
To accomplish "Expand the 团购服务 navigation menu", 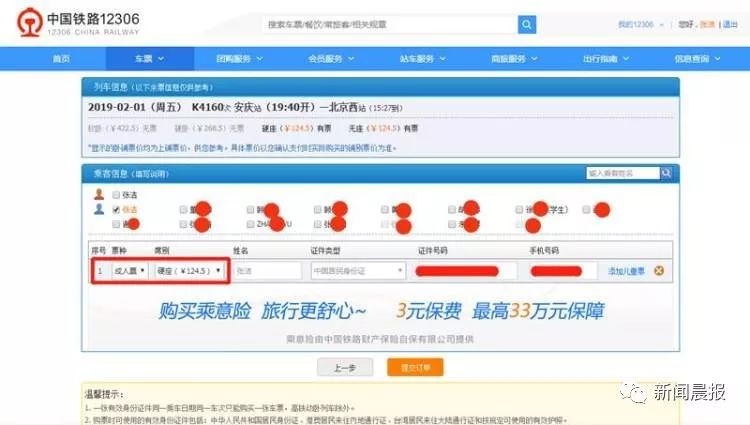I will [239, 59].
